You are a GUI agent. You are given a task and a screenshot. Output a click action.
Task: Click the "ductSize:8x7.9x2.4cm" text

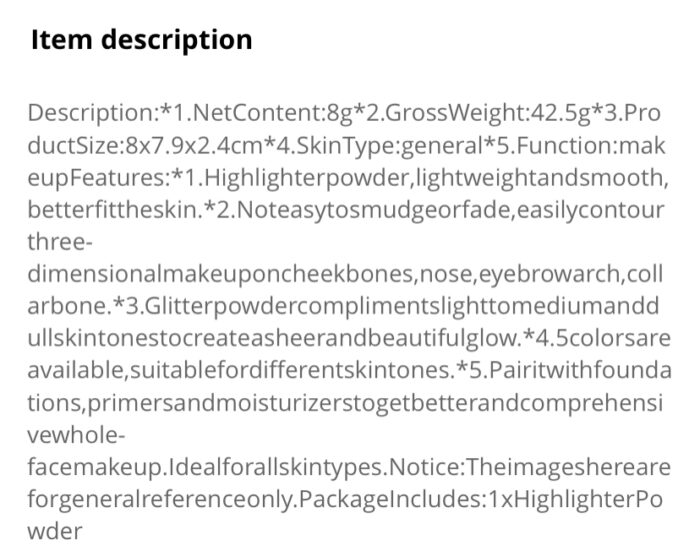point(145,146)
